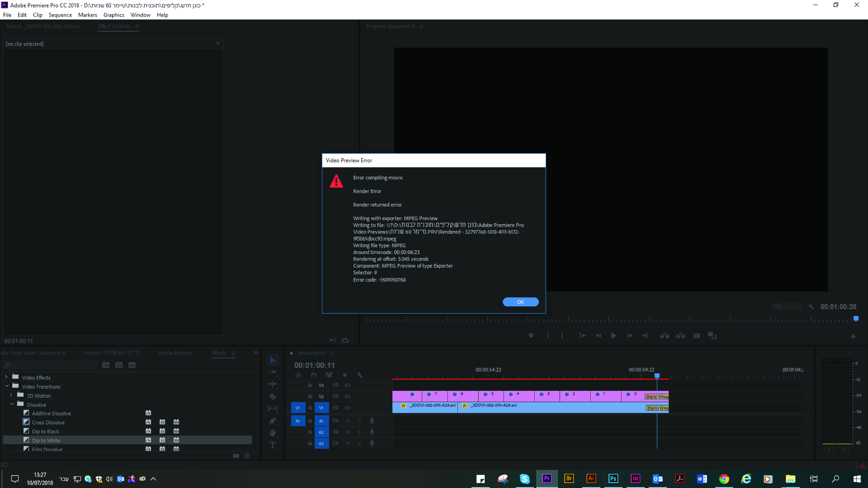Toggle lock on track V3
Image resolution: width=868 pixels, height=488 pixels.
[310, 385]
